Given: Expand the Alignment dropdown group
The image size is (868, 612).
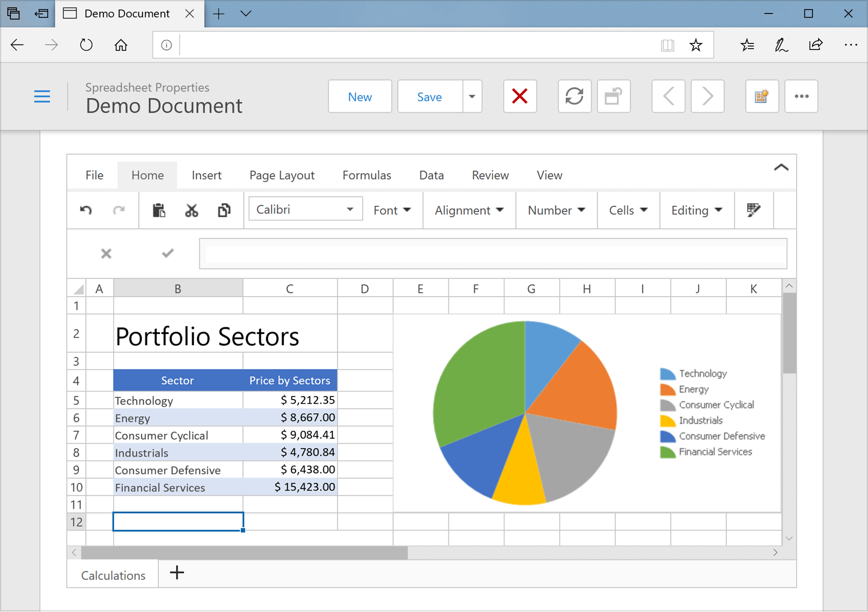Looking at the screenshot, I should 469,210.
